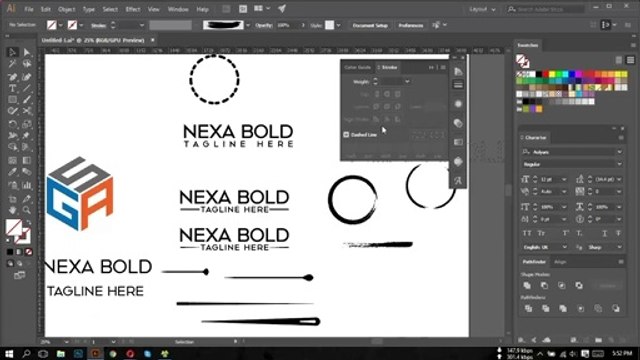The height and width of the screenshot is (360, 640).
Task: Open the leading value dropdown
Action: [619, 180]
